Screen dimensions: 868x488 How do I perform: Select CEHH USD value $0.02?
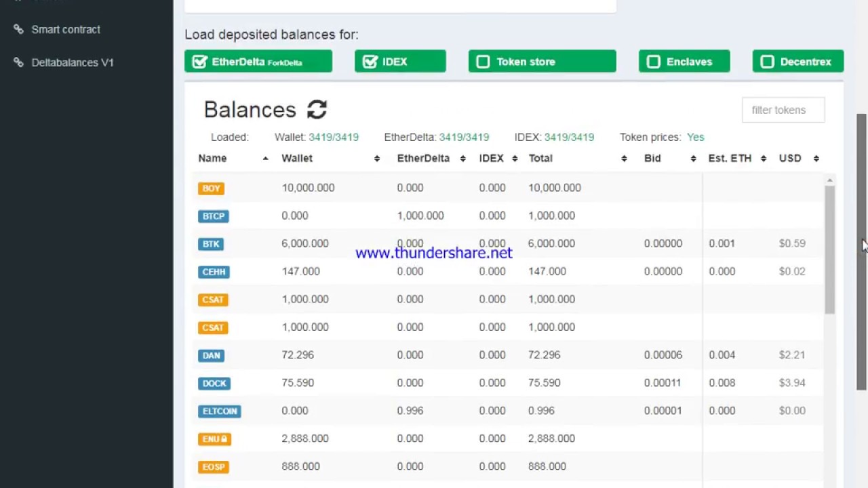[x=792, y=271]
